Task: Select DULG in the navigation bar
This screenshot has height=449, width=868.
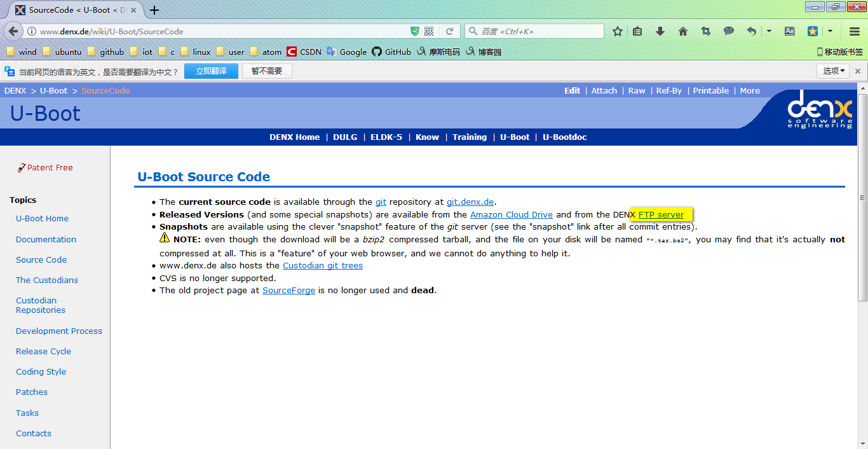Action: tap(345, 137)
